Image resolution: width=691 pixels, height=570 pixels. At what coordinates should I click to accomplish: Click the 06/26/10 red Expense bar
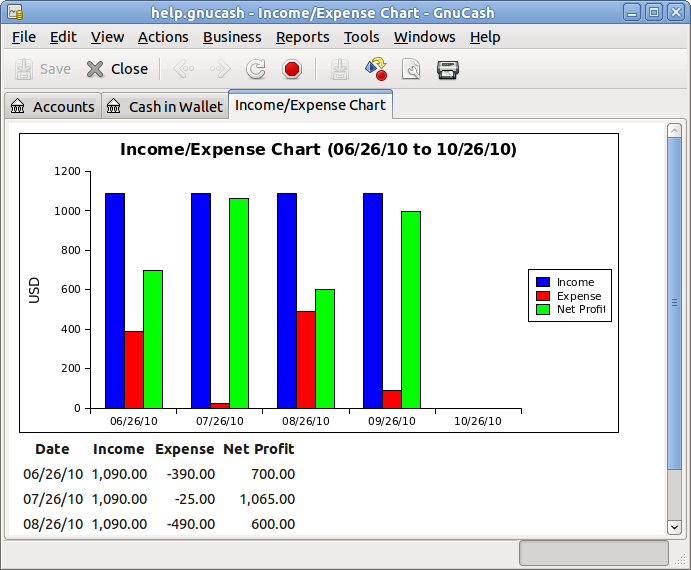click(134, 370)
